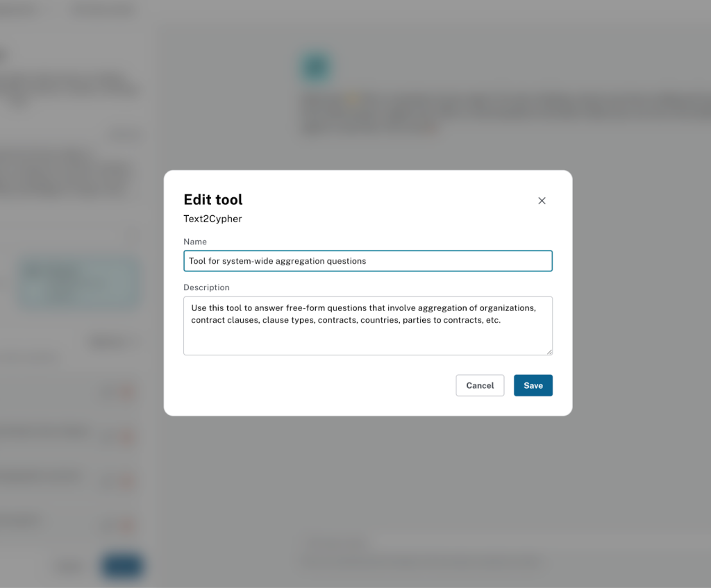Close the Edit tool dialog with X

pos(542,201)
